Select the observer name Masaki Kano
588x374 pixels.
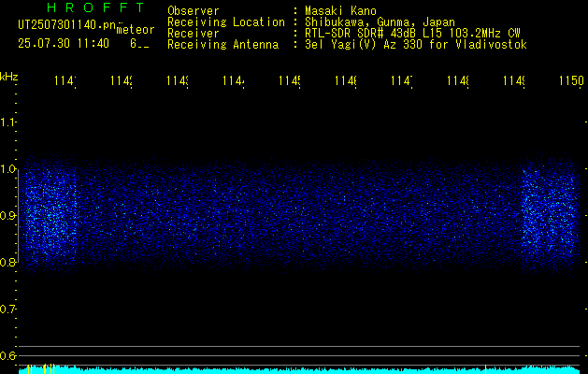pos(340,10)
